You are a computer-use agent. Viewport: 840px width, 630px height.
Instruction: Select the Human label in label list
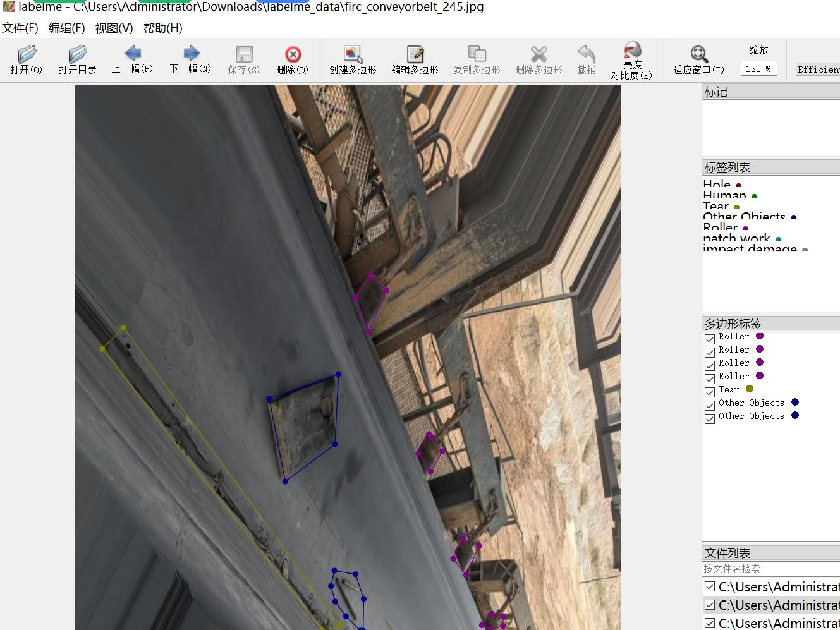coord(724,195)
